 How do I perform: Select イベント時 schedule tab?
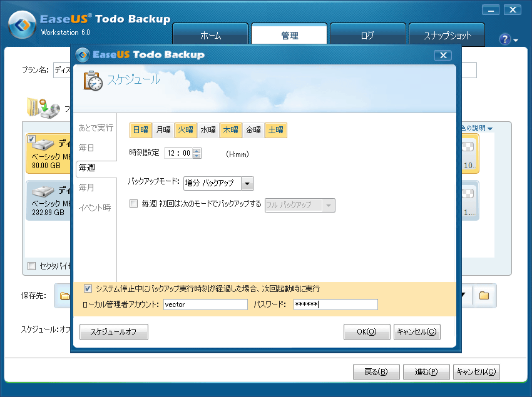pos(95,208)
